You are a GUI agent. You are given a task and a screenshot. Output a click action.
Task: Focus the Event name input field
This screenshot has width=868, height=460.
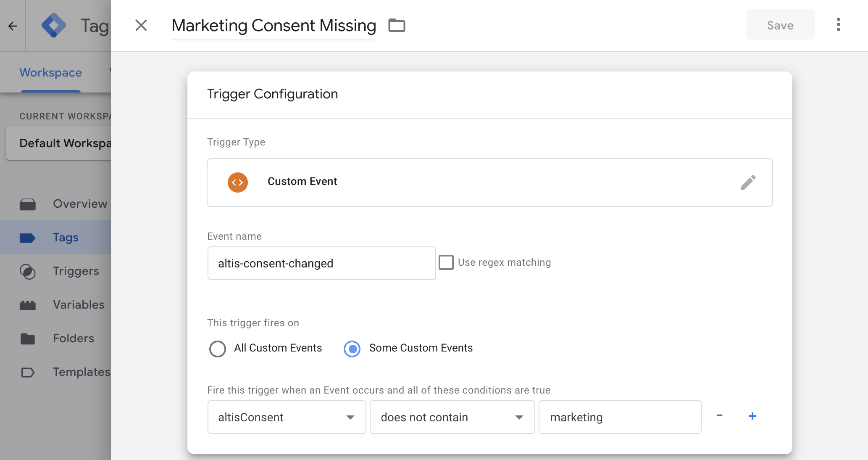pos(321,263)
